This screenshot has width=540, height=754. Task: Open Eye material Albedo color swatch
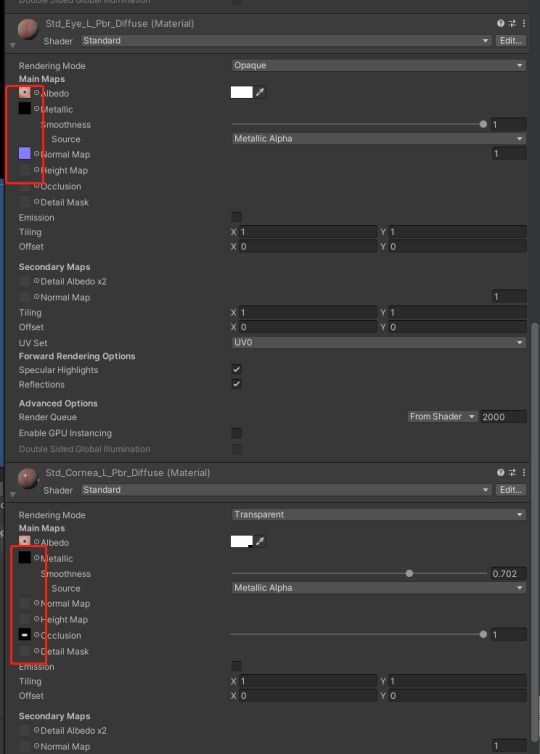[x=242, y=92]
